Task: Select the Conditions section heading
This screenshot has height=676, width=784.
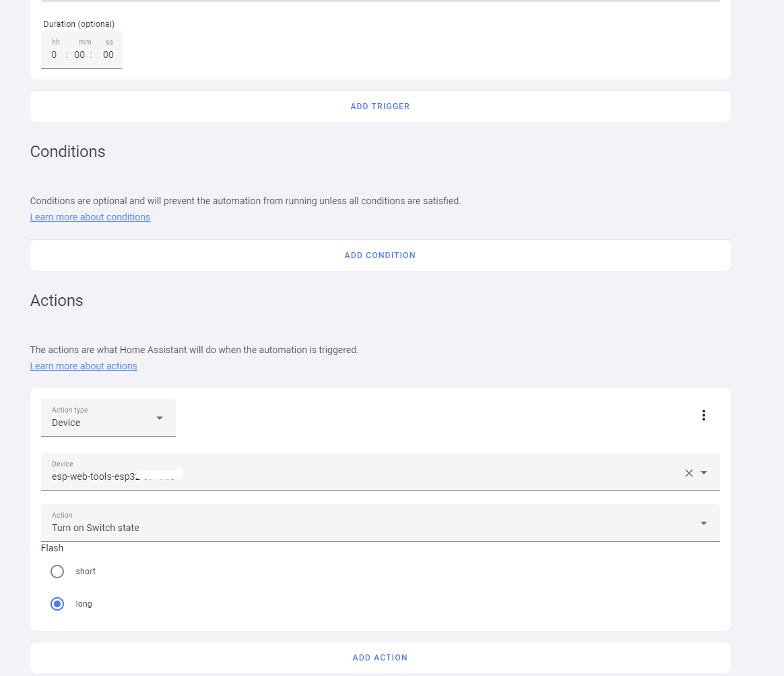Action: click(x=67, y=152)
